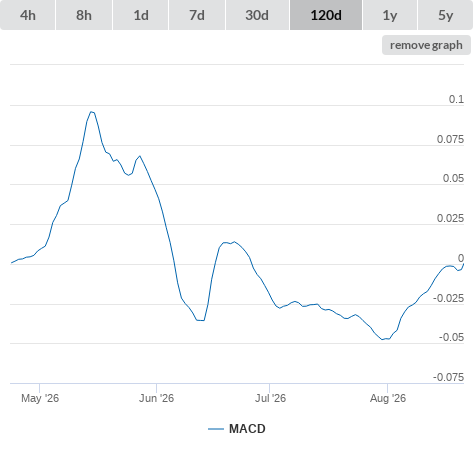Switch to the 4h time range
Screen dimensions: 474x455
pos(28,15)
